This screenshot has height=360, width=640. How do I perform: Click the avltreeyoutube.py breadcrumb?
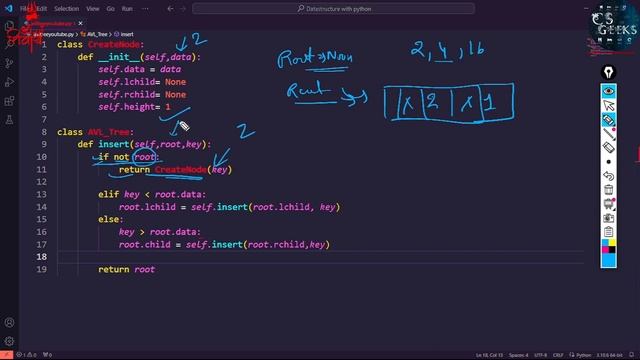[x=54, y=34]
